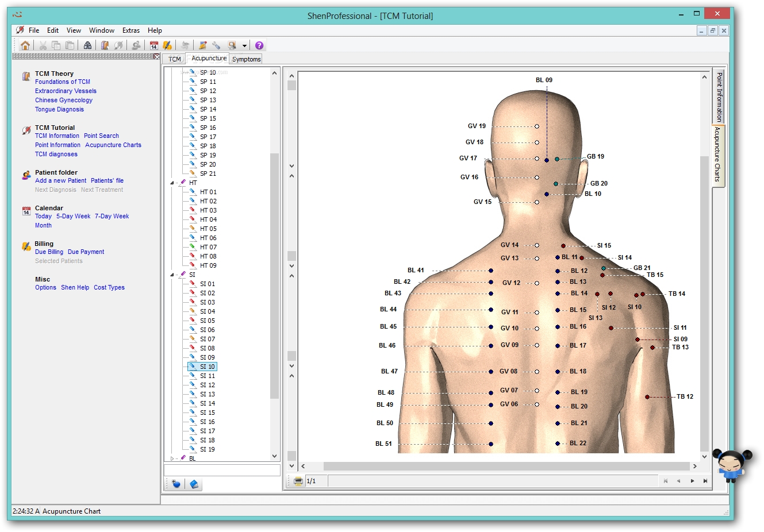
Task: Switch to the Symptoms tab
Action: click(x=247, y=59)
